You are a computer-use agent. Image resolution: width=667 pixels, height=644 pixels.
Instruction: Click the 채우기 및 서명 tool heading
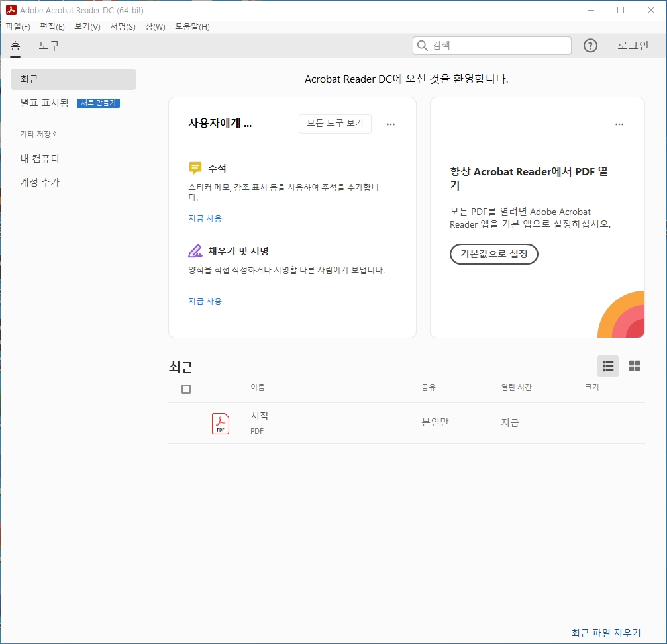[238, 252]
